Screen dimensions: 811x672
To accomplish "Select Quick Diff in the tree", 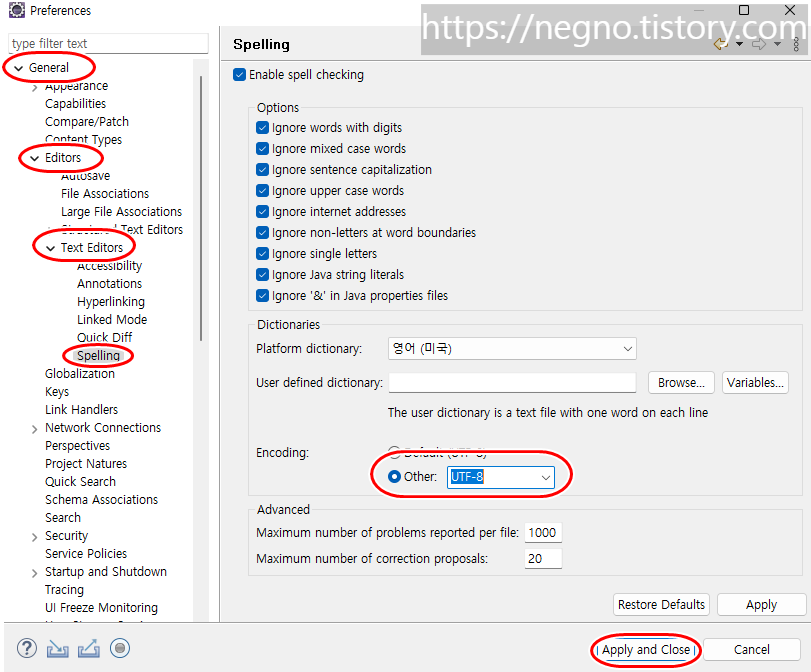I will click(104, 337).
